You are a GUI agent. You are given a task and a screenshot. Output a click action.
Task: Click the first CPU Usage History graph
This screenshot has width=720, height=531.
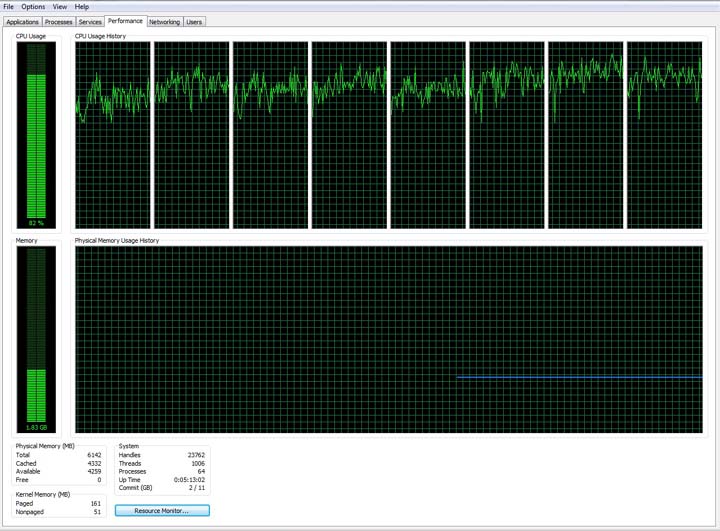click(113, 135)
